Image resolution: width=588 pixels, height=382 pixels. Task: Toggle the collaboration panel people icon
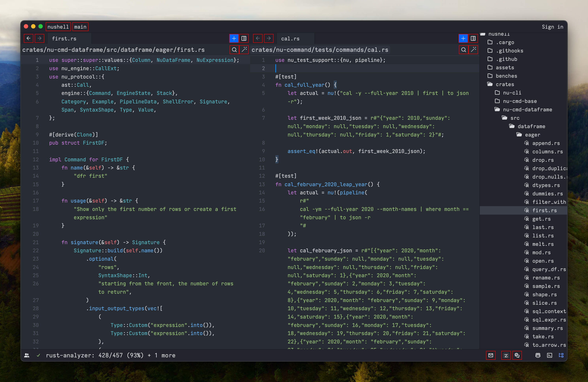coord(27,355)
